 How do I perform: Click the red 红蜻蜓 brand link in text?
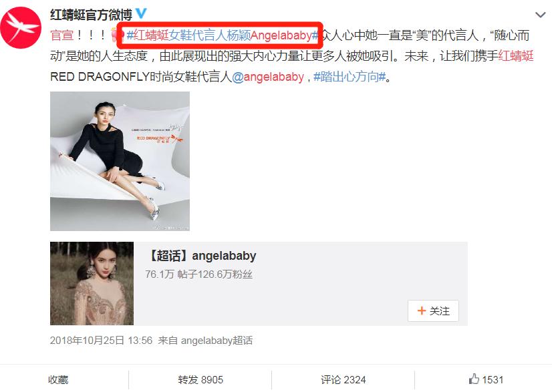(516, 56)
